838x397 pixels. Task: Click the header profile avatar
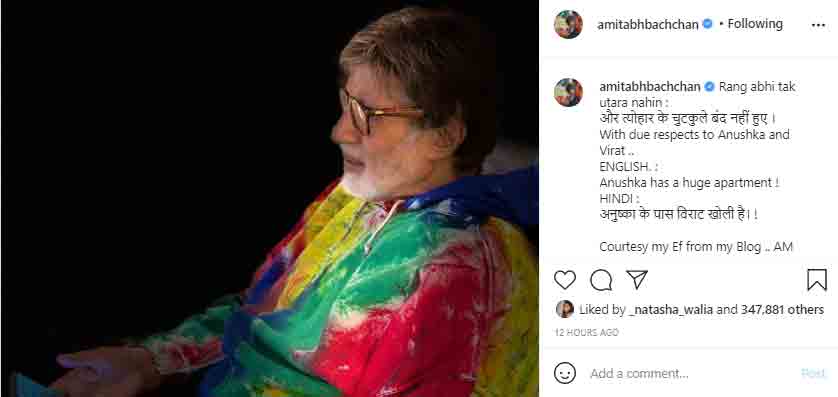568,24
